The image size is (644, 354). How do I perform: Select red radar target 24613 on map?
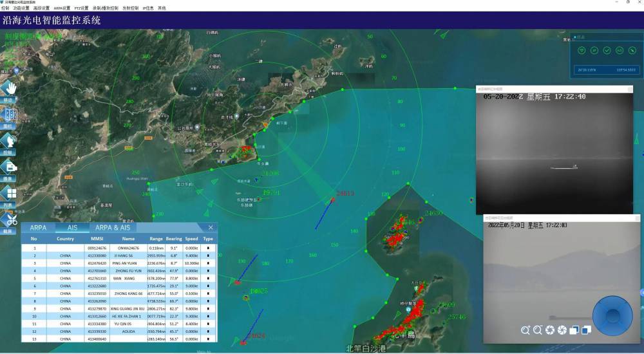point(333,200)
